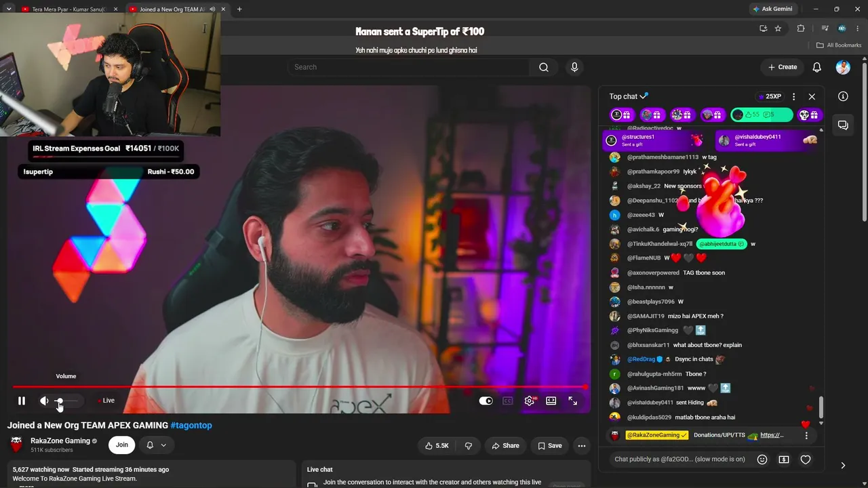Screen dimensions: 868x488
Task: Click @RakaZoneGaming name in pinned message
Action: coord(656,435)
